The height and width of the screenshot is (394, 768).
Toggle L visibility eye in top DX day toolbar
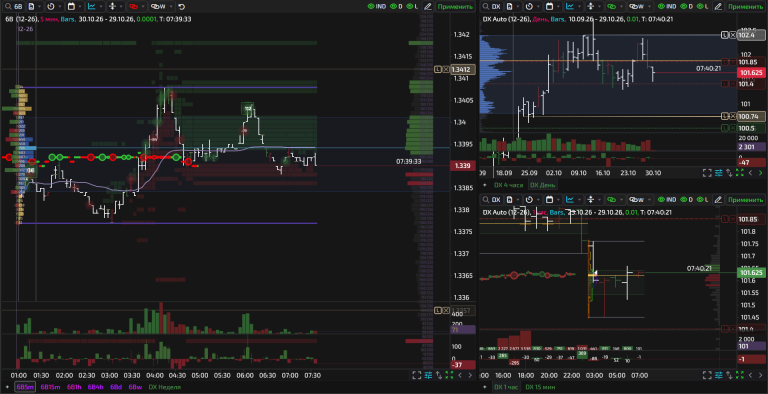click(700, 7)
